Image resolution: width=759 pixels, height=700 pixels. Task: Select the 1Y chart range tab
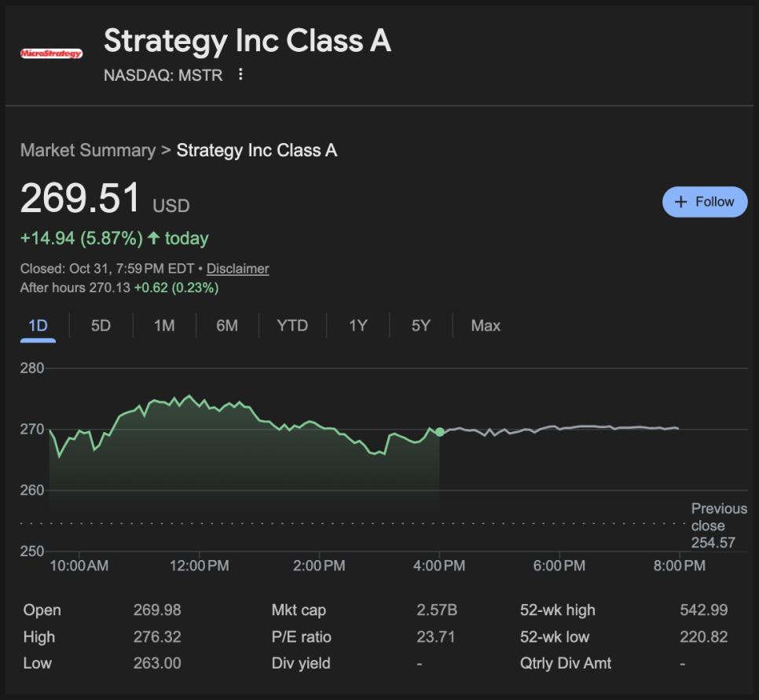point(358,326)
